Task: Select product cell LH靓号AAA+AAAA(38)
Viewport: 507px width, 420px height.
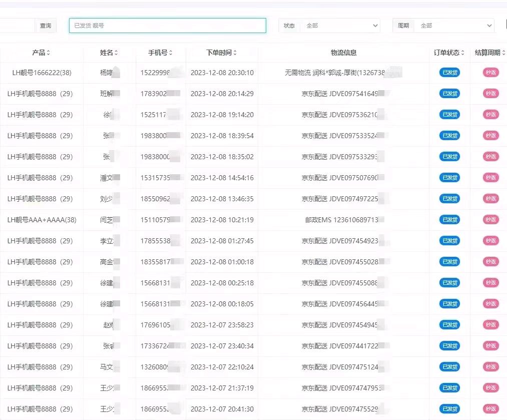Action: (42, 220)
